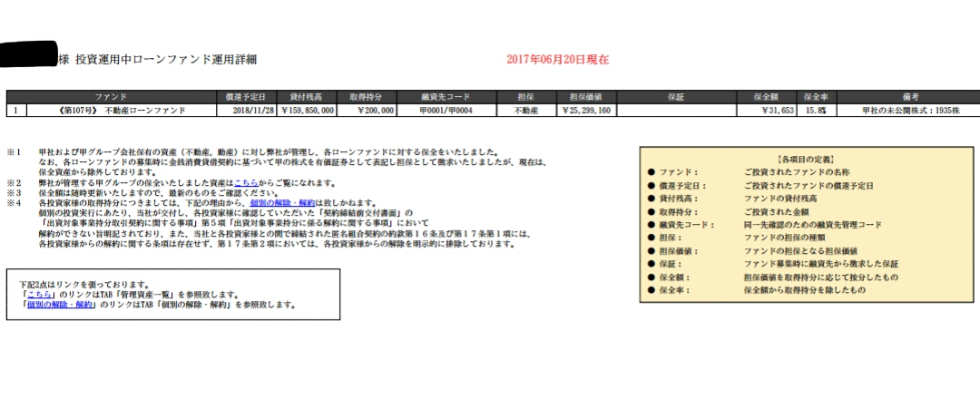Click the 備考 column header
Image resolution: width=980 pixels, height=399 pixels.
(910, 96)
